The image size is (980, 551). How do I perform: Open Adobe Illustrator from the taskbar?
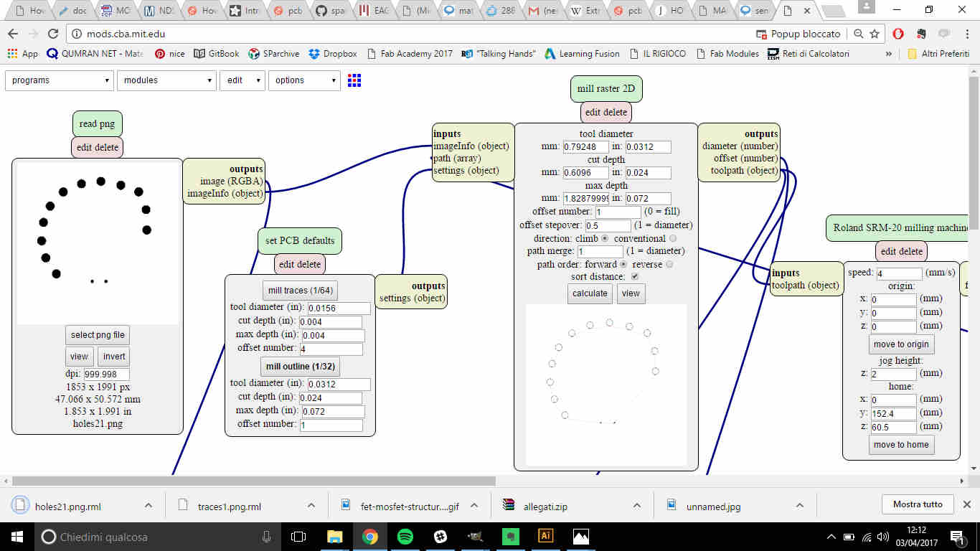pos(545,536)
